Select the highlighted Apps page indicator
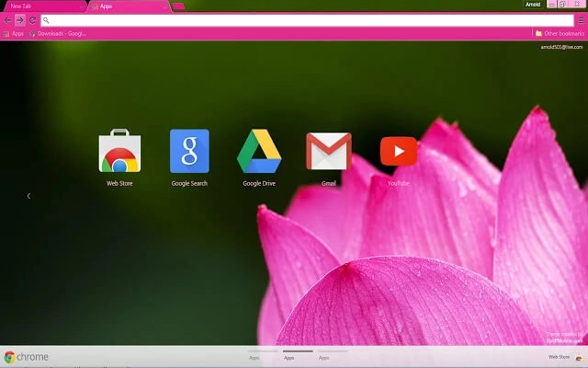588x368 pixels. coord(298,355)
